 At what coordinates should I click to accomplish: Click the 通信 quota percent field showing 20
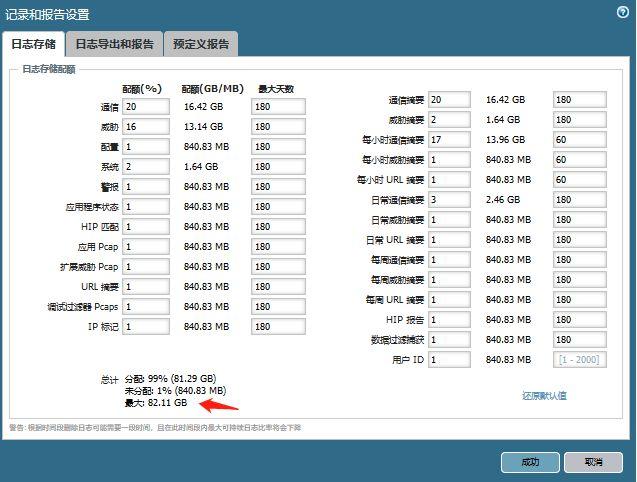148,106
